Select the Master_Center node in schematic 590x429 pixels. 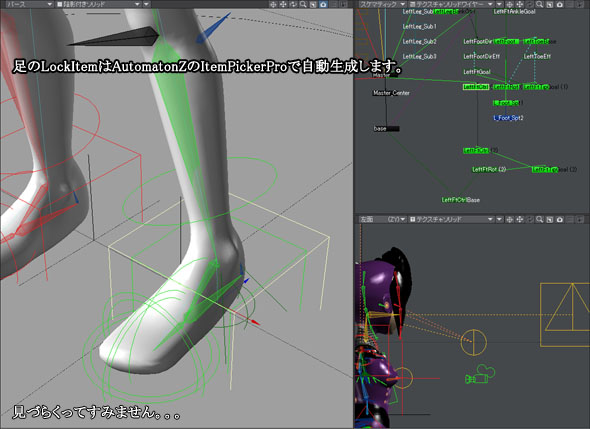(391, 93)
